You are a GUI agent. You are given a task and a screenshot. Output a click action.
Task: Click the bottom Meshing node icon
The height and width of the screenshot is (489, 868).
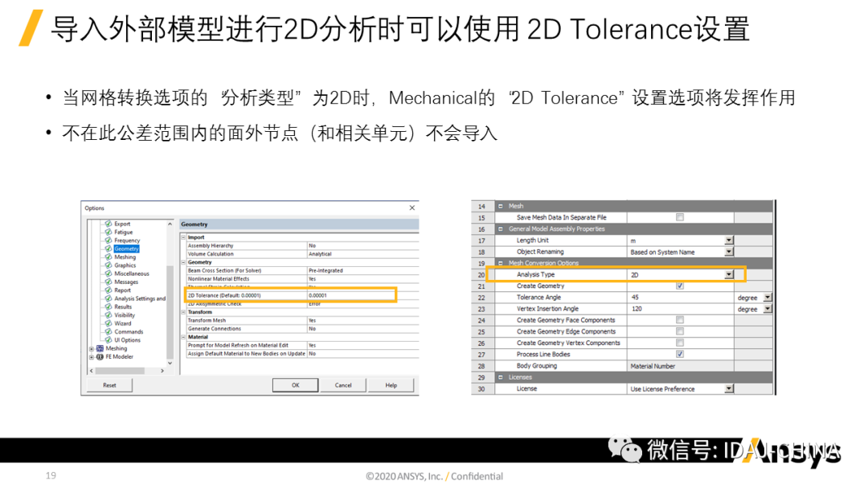(100, 348)
